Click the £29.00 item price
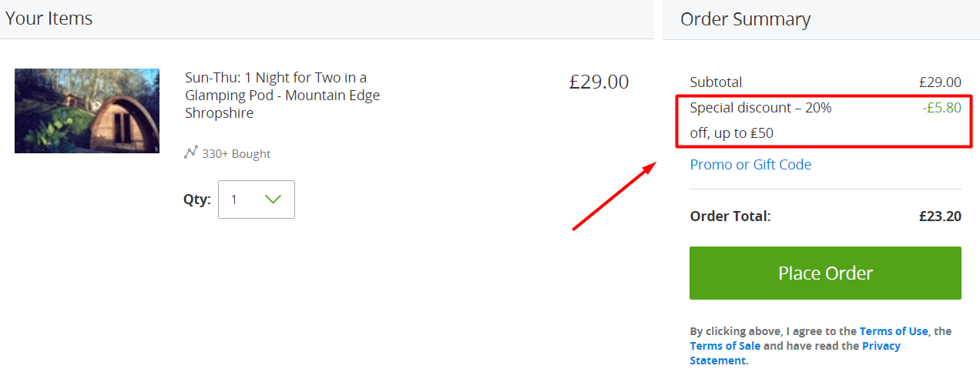980x369 pixels. coord(599,82)
